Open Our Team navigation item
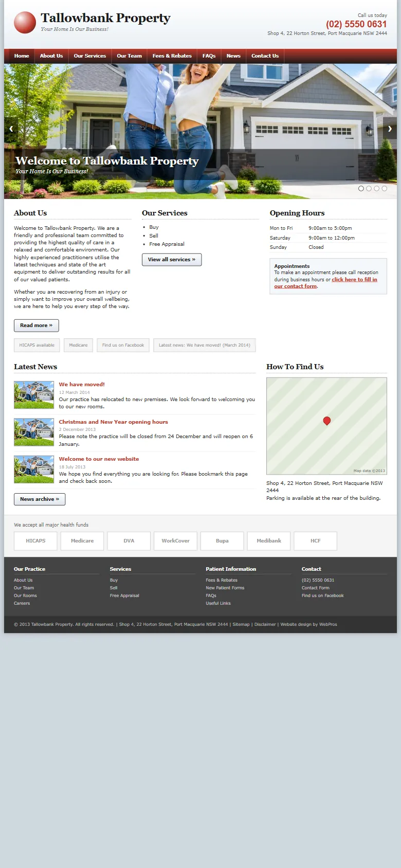The height and width of the screenshot is (868, 401). point(129,56)
